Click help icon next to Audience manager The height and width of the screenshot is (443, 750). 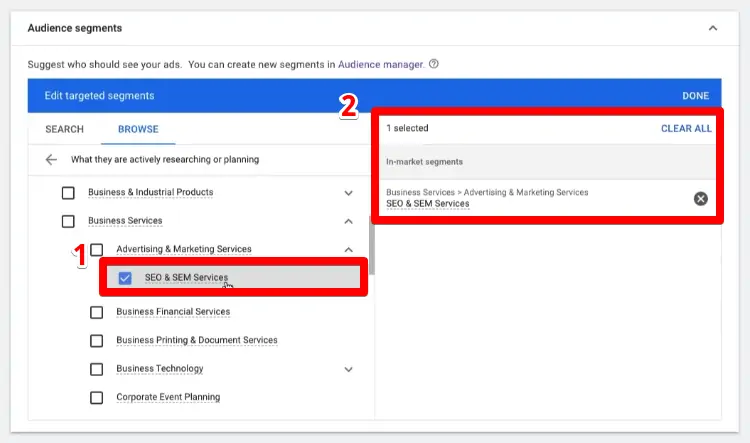434,64
